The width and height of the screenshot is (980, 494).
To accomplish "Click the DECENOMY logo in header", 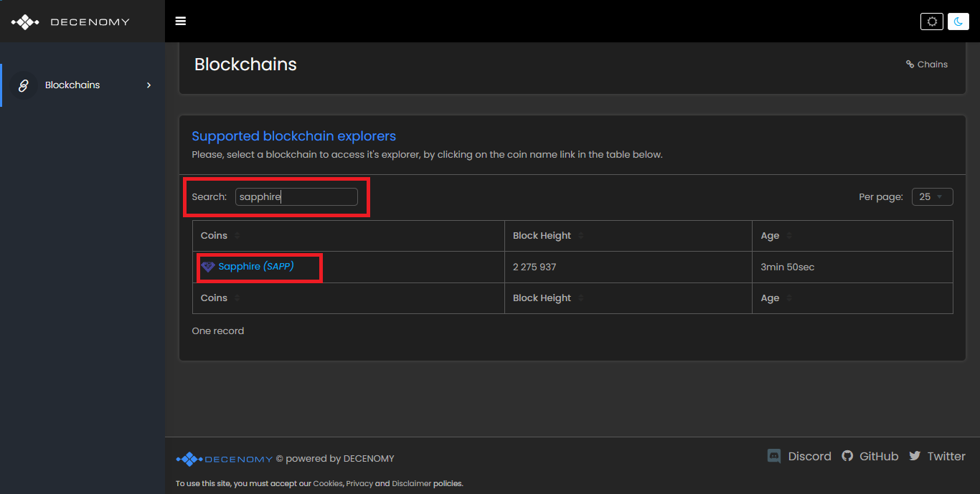I will tap(70, 22).
